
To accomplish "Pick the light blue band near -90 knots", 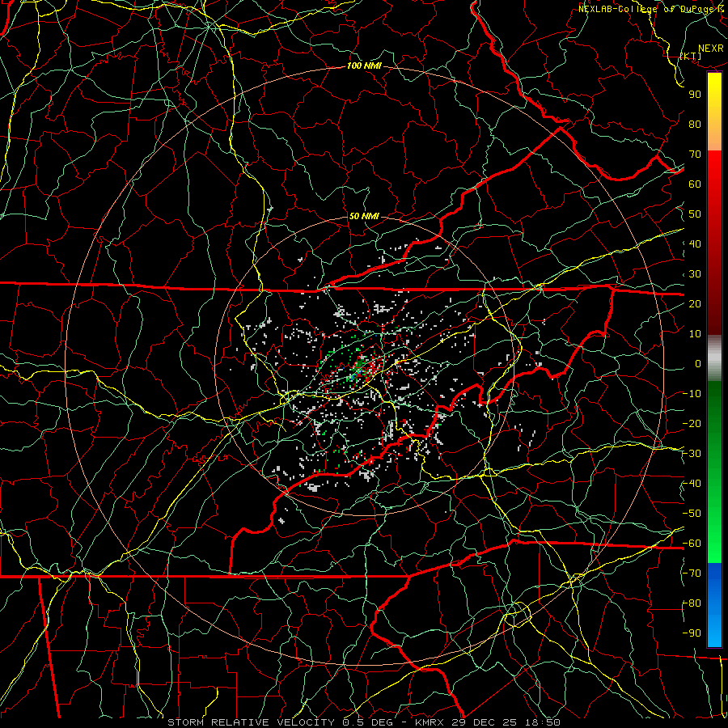I will click(714, 629).
